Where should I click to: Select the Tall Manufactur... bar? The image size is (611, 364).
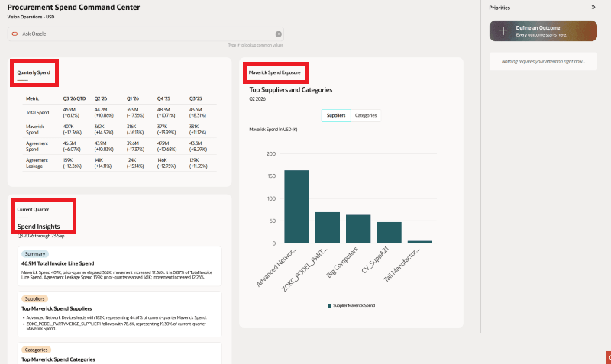pyautogui.click(x=419, y=242)
